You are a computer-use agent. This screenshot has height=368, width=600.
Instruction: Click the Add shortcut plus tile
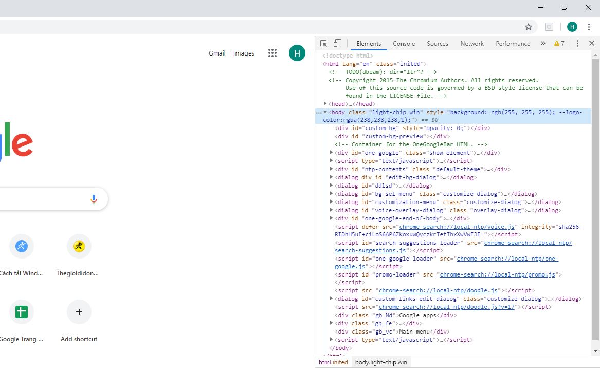coord(79,312)
